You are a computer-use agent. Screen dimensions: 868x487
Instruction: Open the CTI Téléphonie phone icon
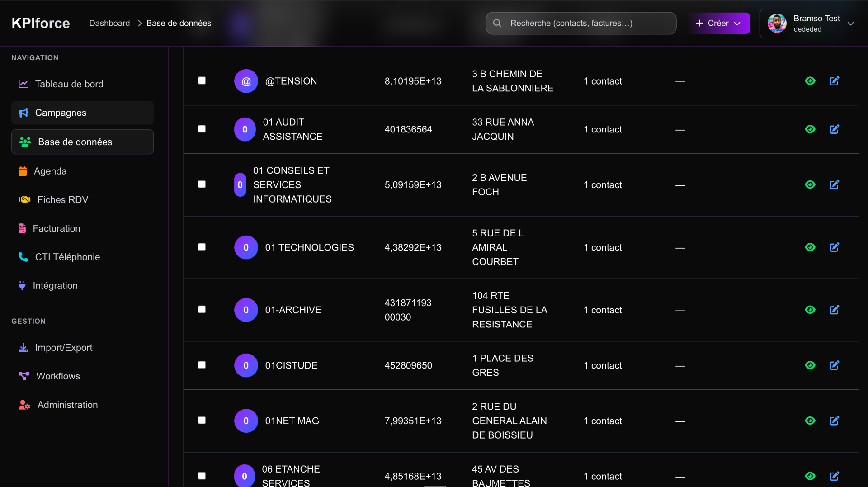(23, 257)
